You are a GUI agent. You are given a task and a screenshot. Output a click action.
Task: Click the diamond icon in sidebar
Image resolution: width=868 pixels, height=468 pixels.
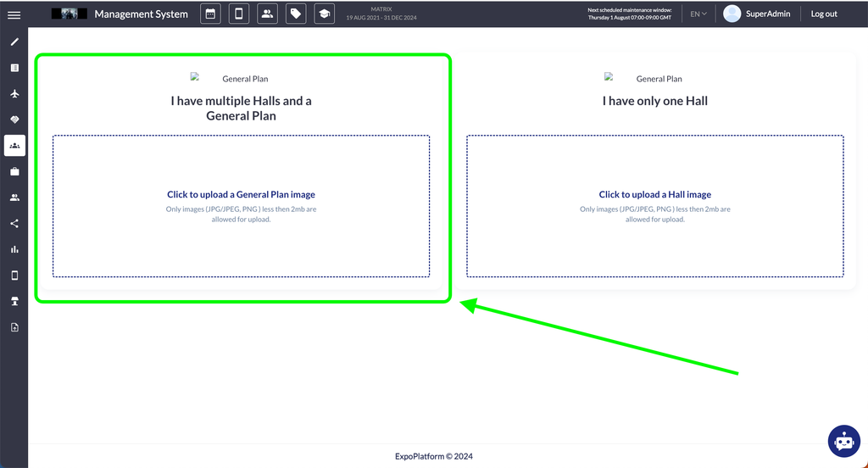click(x=14, y=120)
